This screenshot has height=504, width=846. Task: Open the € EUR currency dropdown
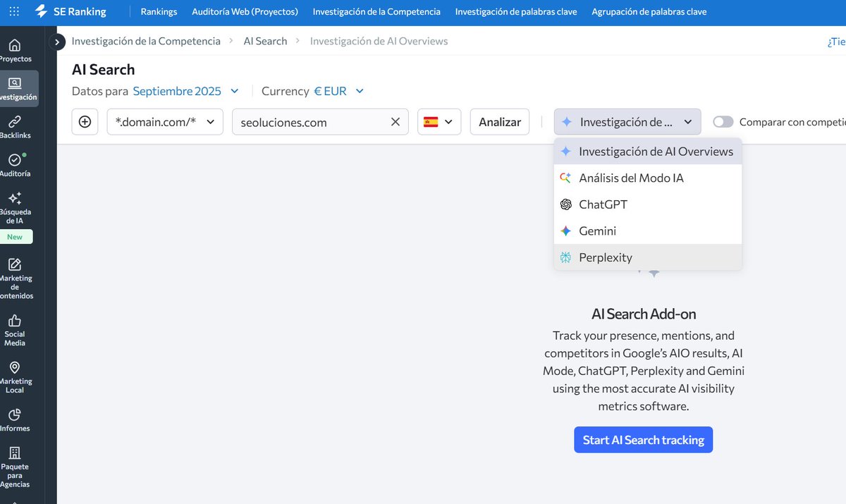[339, 91]
